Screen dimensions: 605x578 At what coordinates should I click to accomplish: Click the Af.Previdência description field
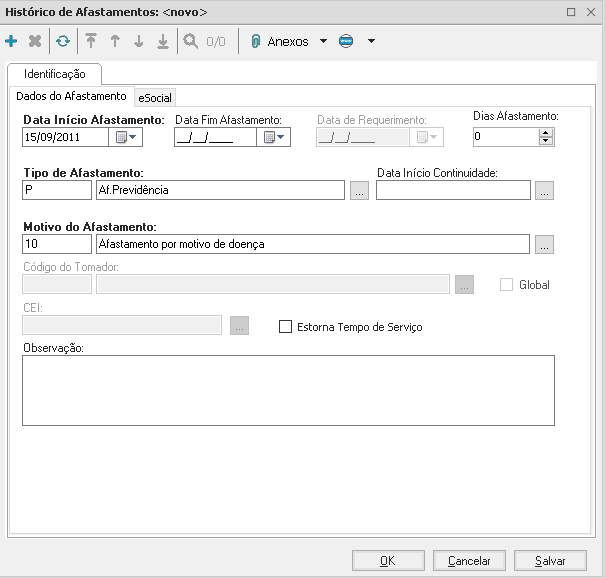(x=220, y=190)
